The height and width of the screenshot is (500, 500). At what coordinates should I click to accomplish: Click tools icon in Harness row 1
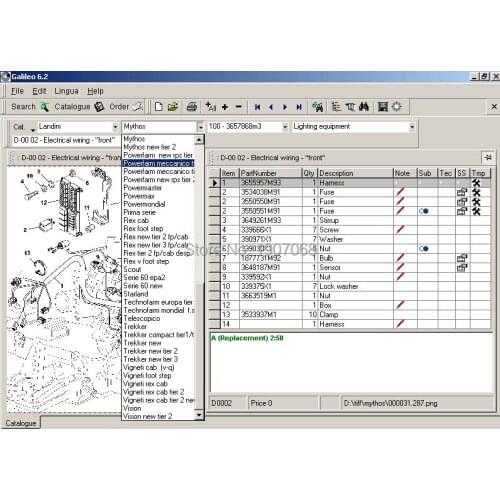point(476,183)
